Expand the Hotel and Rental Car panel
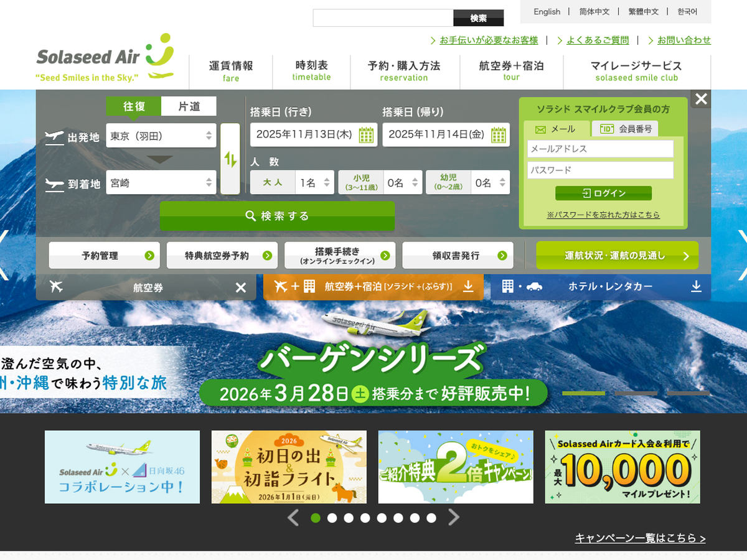The height and width of the screenshot is (560, 747). (696, 286)
